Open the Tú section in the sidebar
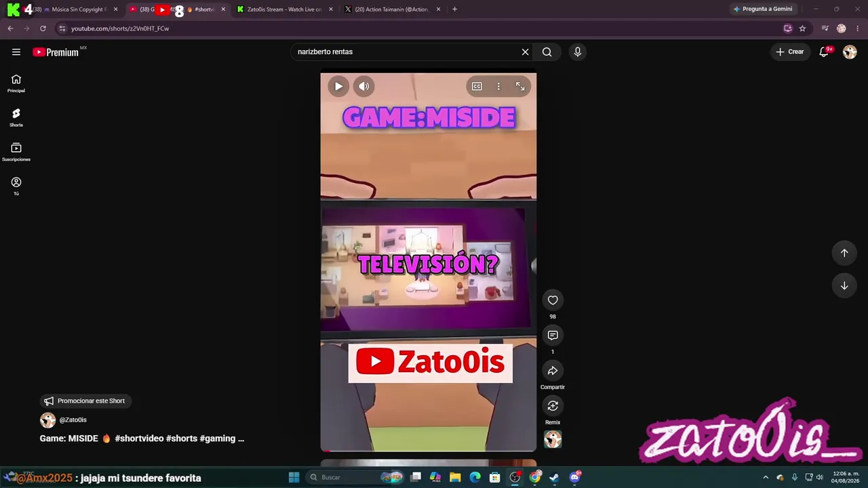 16,186
